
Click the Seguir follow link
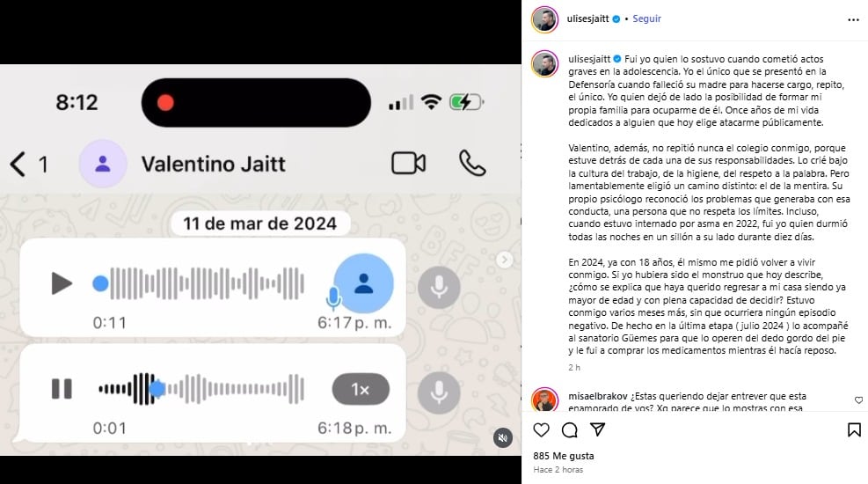(x=646, y=18)
